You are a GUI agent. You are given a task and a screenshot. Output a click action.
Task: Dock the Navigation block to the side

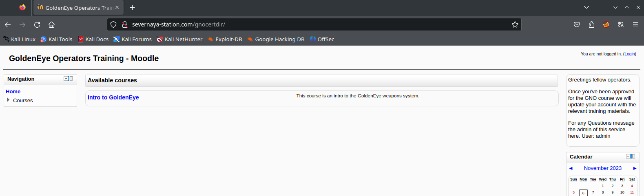71,79
